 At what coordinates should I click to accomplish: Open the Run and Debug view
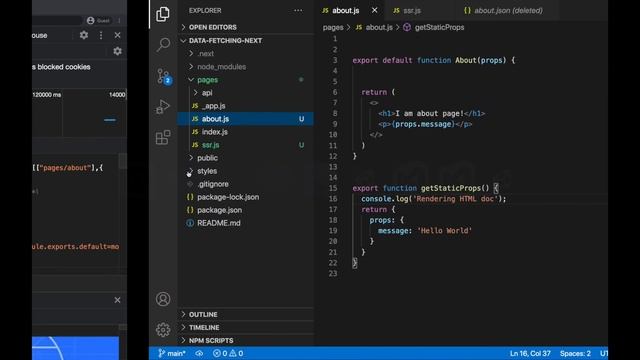point(163,107)
